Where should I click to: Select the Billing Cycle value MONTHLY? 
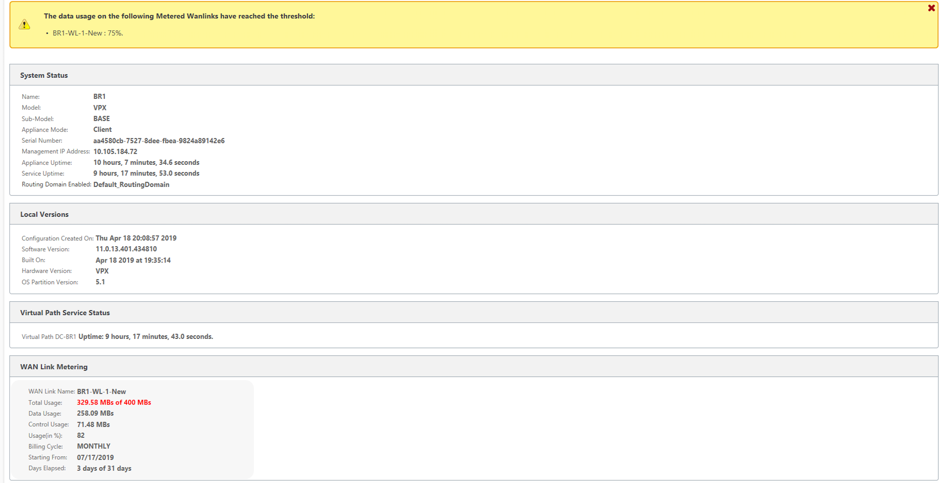coord(94,446)
